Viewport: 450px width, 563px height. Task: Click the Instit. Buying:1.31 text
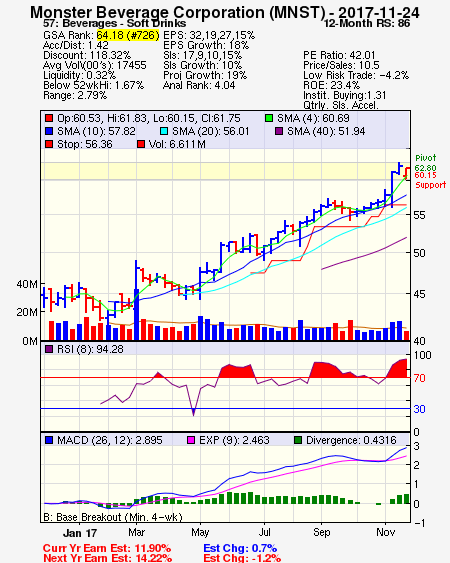point(345,96)
